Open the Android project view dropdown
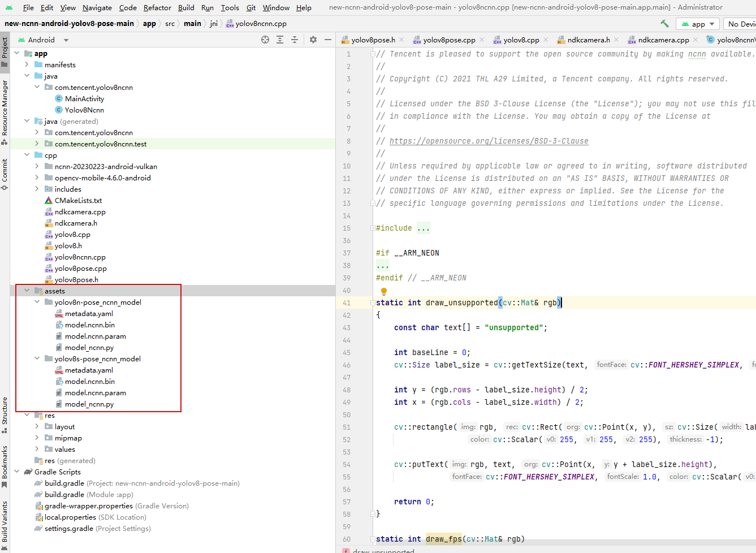This screenshot has width=756, height=553. pyautogui.click(x=43, y=40)
